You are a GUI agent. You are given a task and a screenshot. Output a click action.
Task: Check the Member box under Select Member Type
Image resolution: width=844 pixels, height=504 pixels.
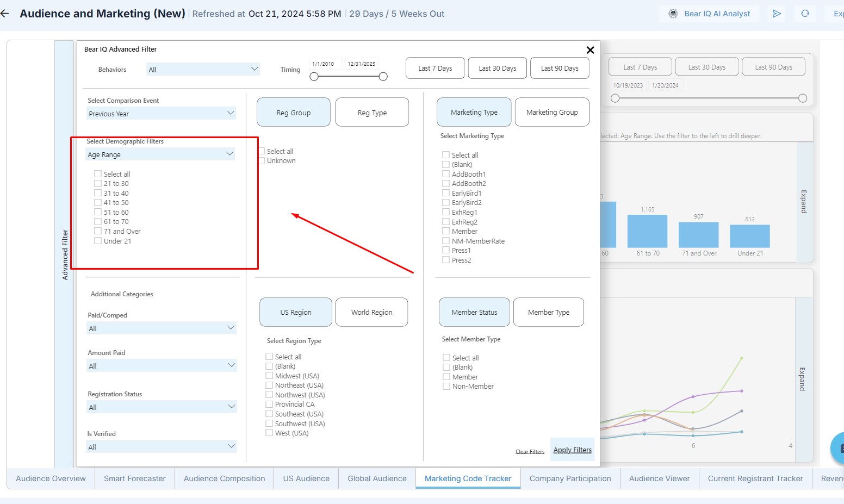click(446, 377)
